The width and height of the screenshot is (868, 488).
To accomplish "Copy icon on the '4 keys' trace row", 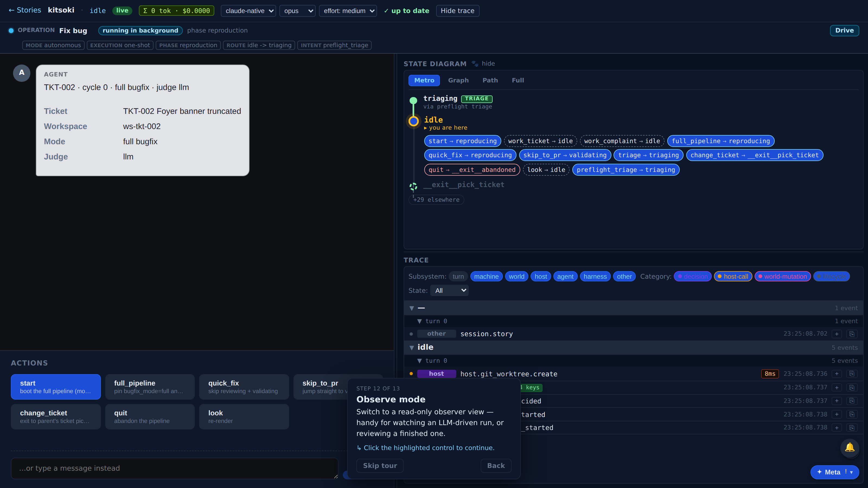I will click(852, 387).
